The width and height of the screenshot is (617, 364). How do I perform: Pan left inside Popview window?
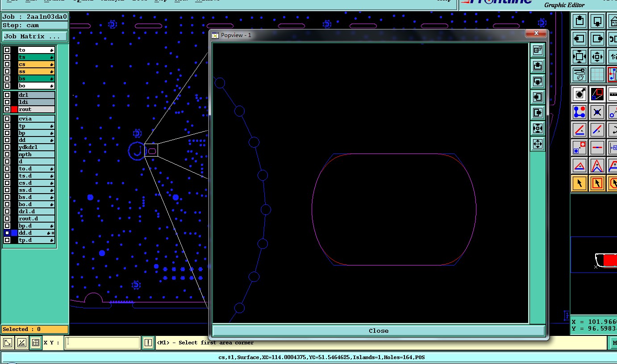pos(538,97)
